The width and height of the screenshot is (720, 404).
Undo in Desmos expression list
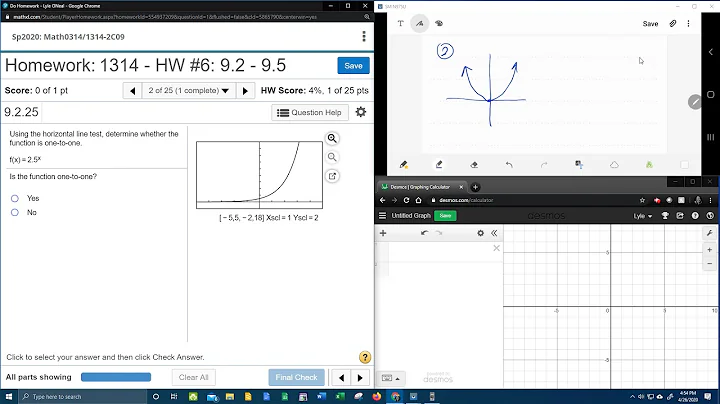click(424, 233)
